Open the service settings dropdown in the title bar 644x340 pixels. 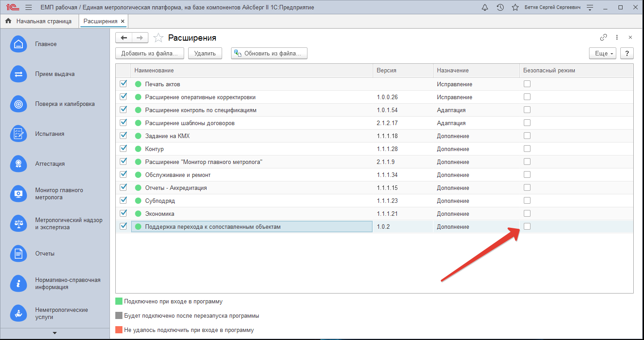(590, 8)
